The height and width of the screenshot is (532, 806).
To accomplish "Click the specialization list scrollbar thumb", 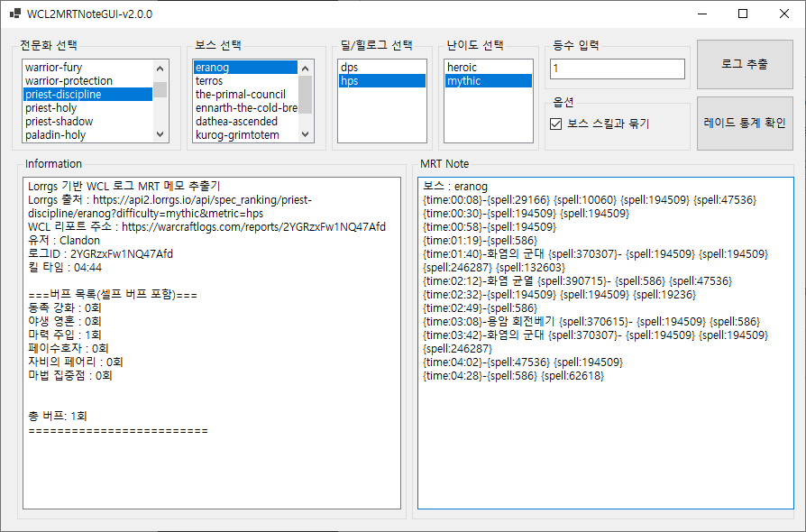I will click(x=160, y=89).
